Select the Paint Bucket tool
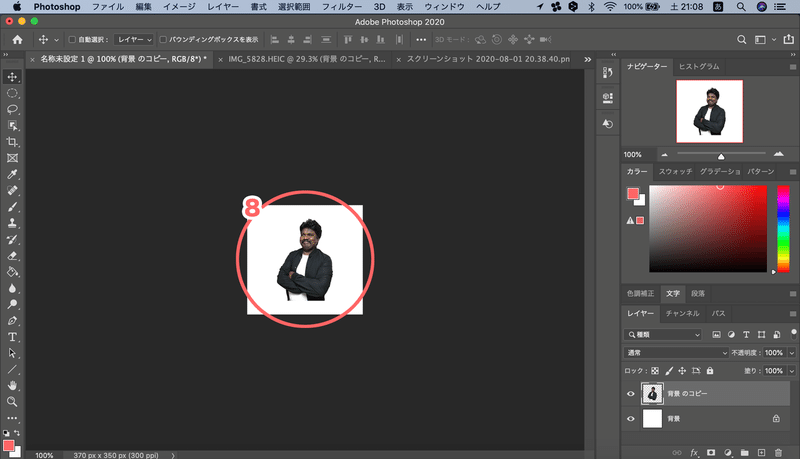800x459 pixels. point(12,272)
